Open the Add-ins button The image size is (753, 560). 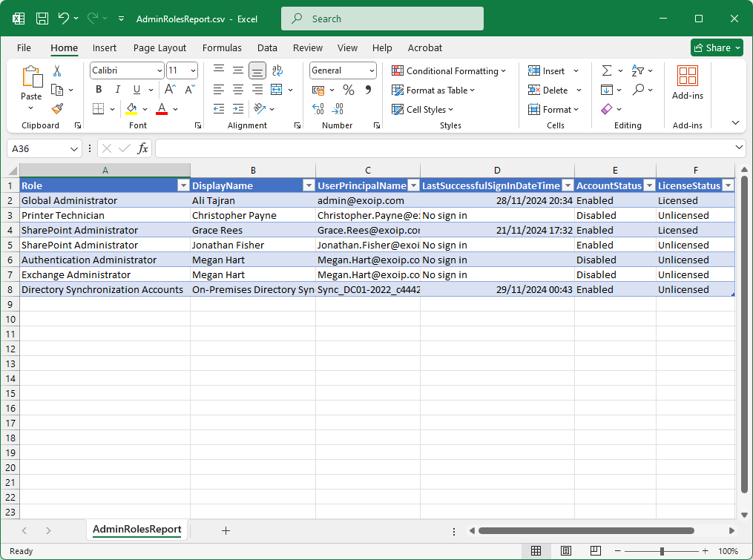click(687, 82)
